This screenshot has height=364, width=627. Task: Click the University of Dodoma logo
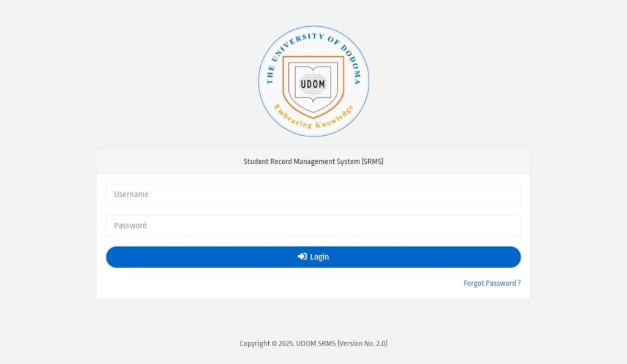pos(313,81)
